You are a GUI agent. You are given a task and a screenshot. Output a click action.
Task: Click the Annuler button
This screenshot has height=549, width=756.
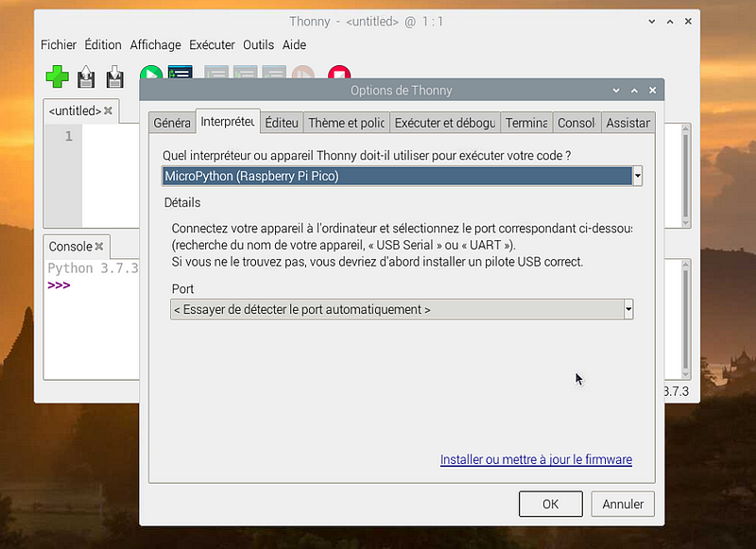tap(623, 505)
